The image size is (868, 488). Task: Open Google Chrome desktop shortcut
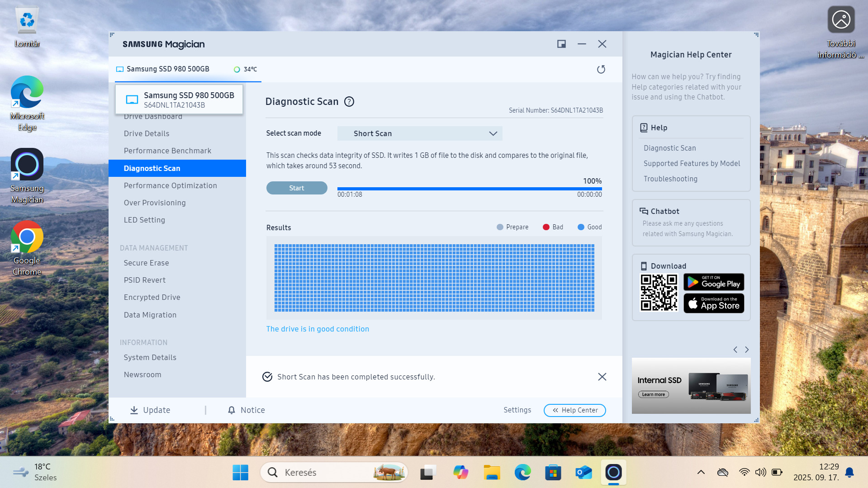[27, 248]
